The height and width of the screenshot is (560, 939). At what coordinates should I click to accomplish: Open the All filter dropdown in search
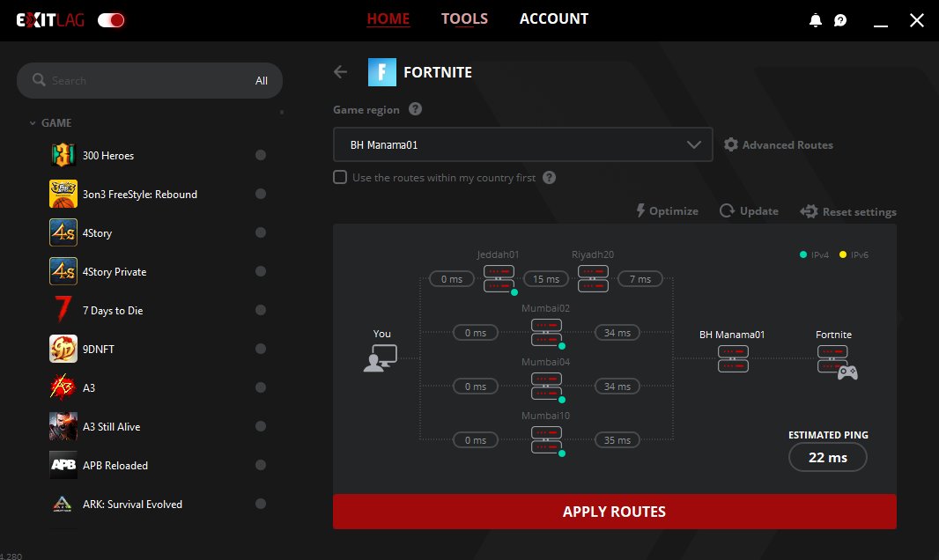[x=261, y=81]
